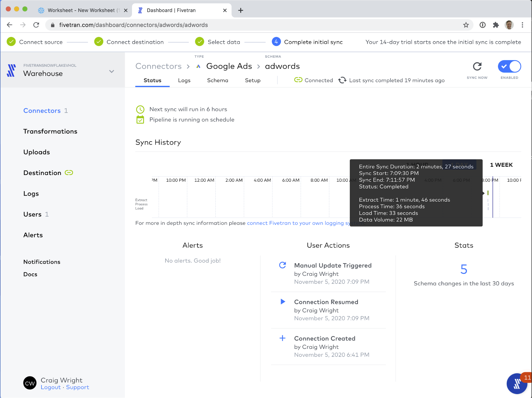Disable the connector Enabled toggle

click(509, 67)
